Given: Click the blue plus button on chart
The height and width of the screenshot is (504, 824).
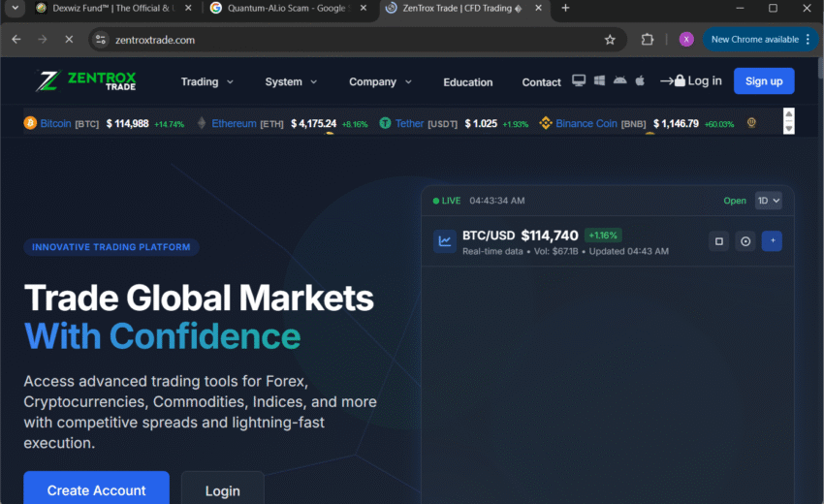Looking at the screenshot, I should tap(772, 240).
